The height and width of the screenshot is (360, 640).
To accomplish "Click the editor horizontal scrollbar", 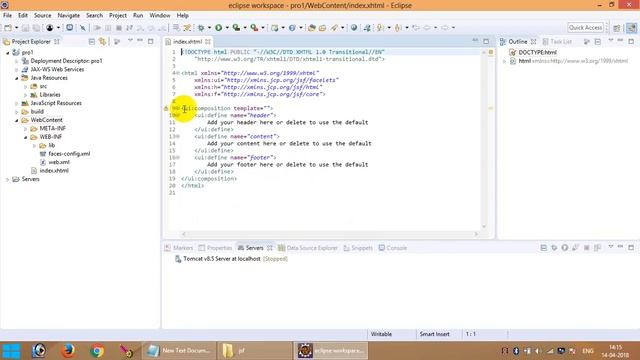I will coord(330,234).
